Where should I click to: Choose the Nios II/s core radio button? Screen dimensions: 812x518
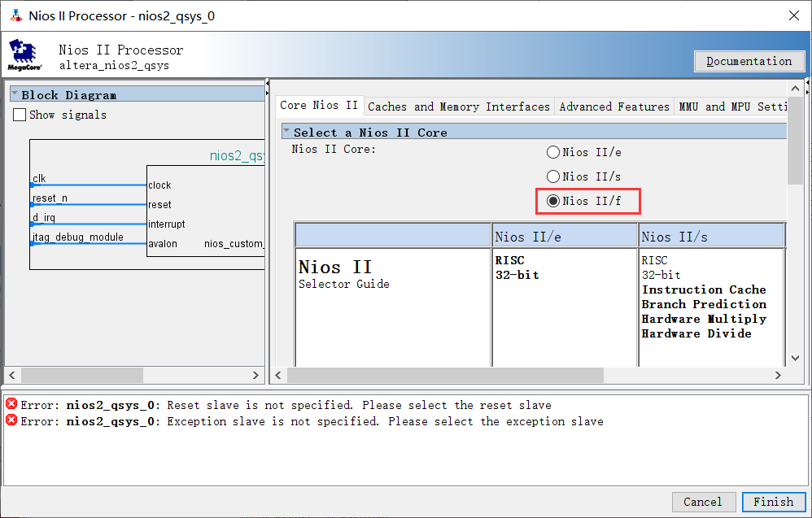coord(553,176)
